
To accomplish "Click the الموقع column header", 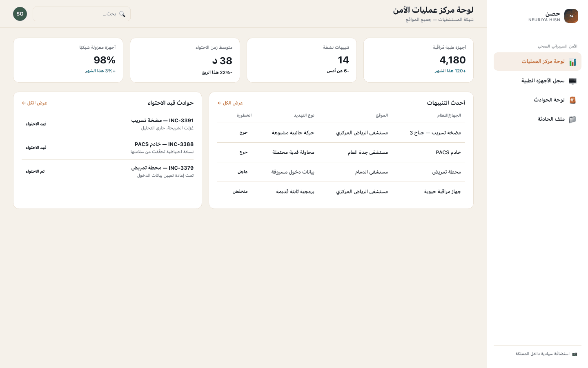I will (x=382, y=115).
